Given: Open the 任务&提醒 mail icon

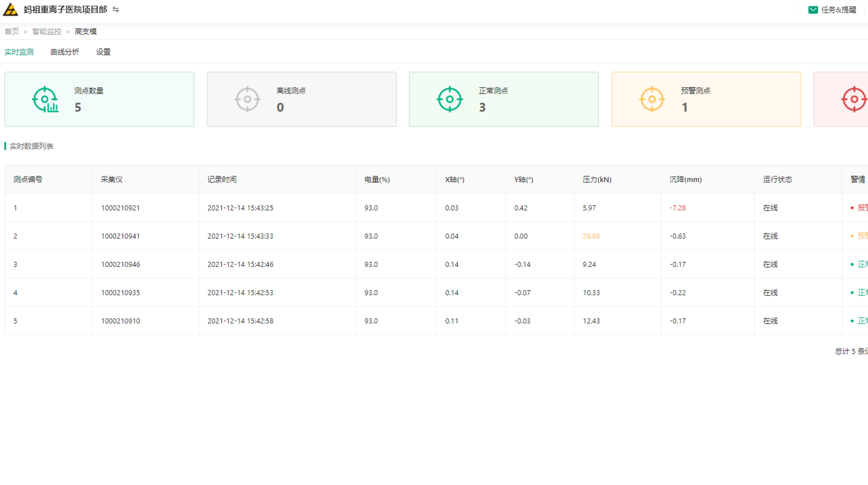Looking at the screenshot, I should [813, 10].
